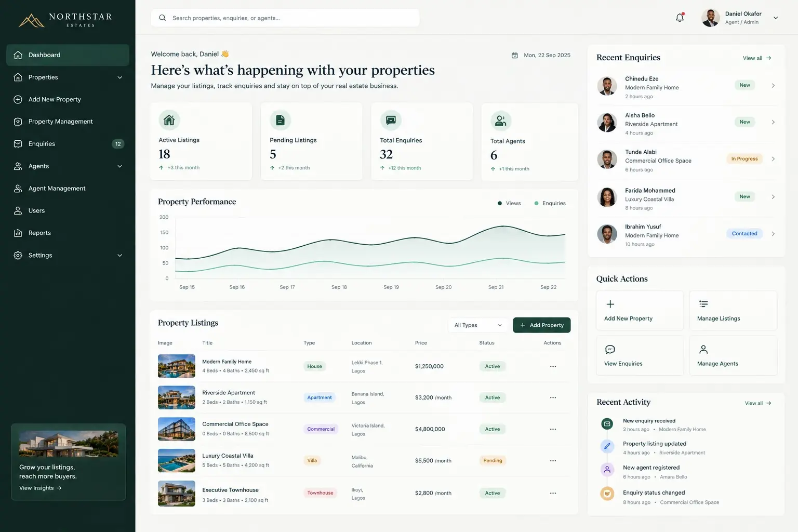
Task: Click Manage Agents quick action card
Action: [x=733, y=356]
